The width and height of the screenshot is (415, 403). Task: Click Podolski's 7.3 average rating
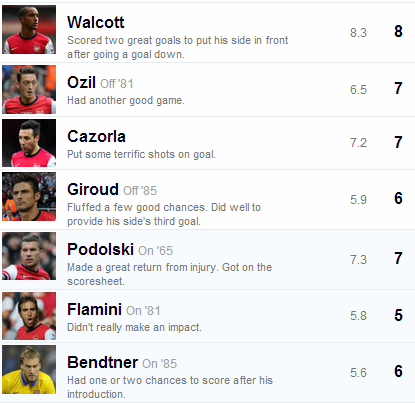[358, 259]
